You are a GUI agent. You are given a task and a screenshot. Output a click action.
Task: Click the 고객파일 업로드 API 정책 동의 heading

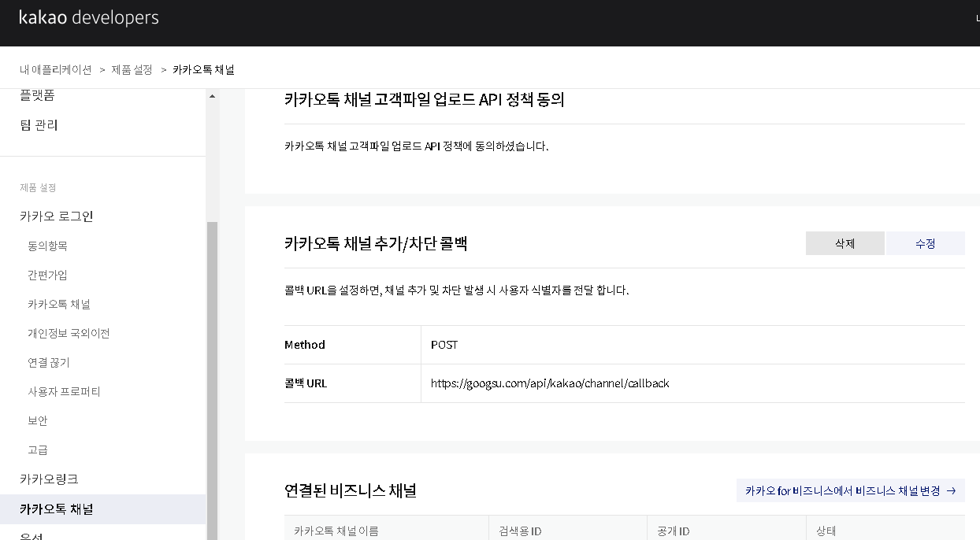click(x=425, y=100)
